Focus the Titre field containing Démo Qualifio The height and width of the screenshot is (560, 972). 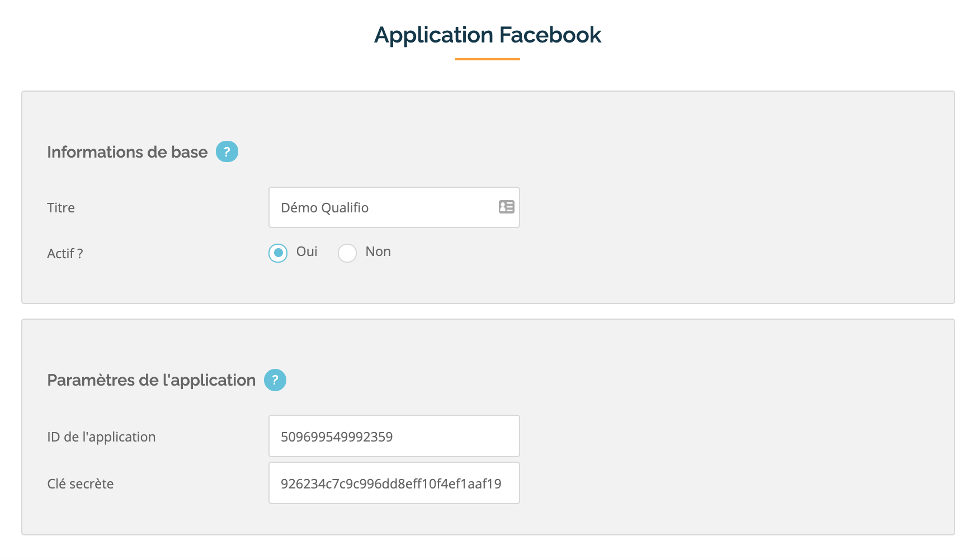click(x=394, y=207)
